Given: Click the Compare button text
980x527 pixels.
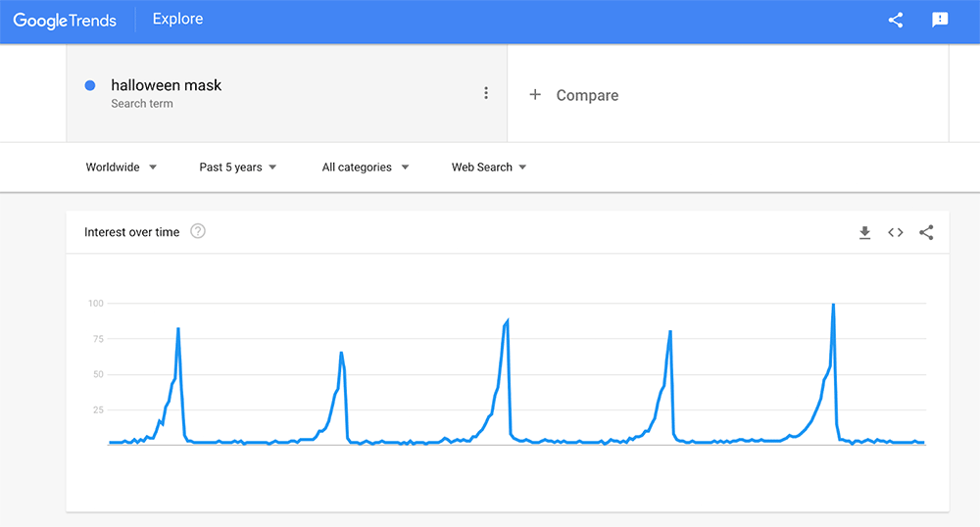Looking at the screenshot, I should coord(587,95).
